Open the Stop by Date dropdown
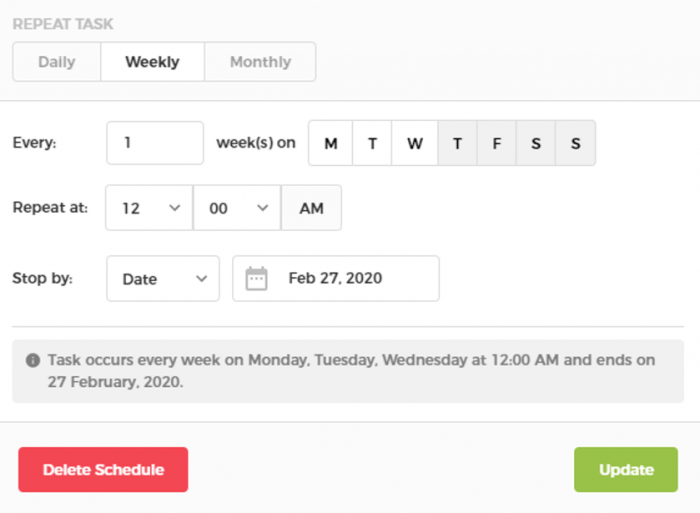The image size is (700, 513). pos(163,279)
